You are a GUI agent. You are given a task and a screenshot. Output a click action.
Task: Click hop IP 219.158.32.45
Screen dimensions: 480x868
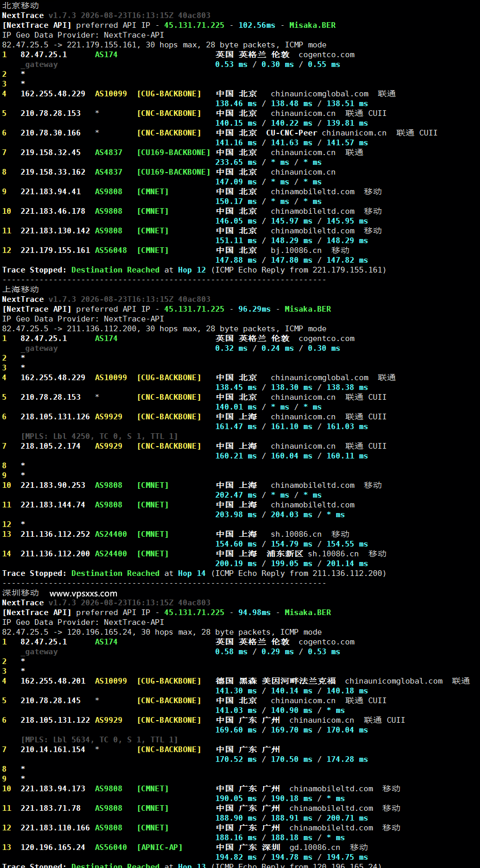pyautogui.click(x=50, y=152)
